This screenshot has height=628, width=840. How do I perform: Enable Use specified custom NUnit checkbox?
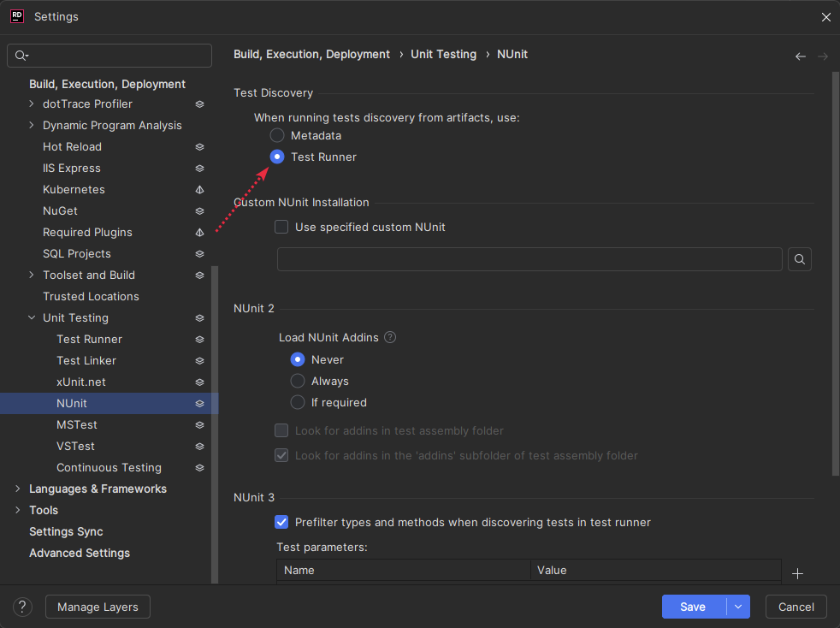point(281,228)
